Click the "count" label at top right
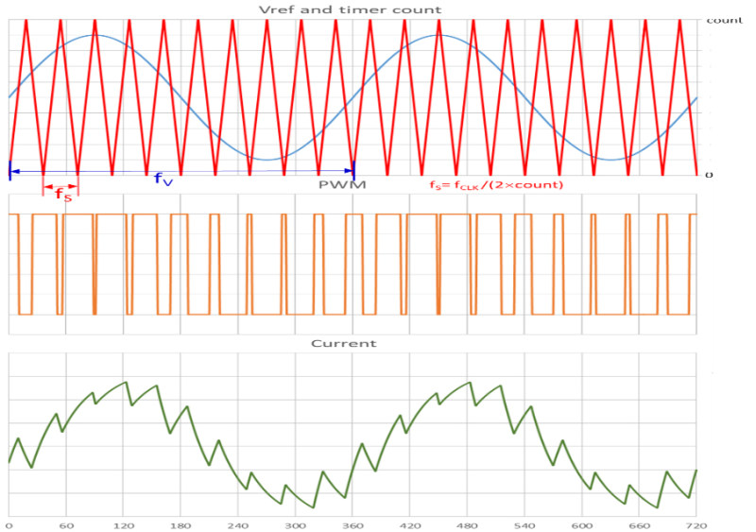The width and height of the screenshot is (756, 532). 724,19
